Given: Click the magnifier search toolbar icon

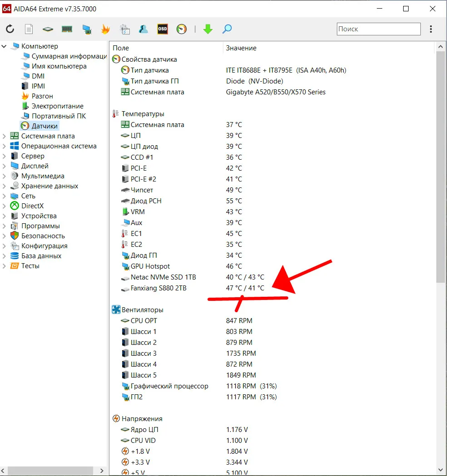Looking at the screenshot, I should [x=227, y=29].
